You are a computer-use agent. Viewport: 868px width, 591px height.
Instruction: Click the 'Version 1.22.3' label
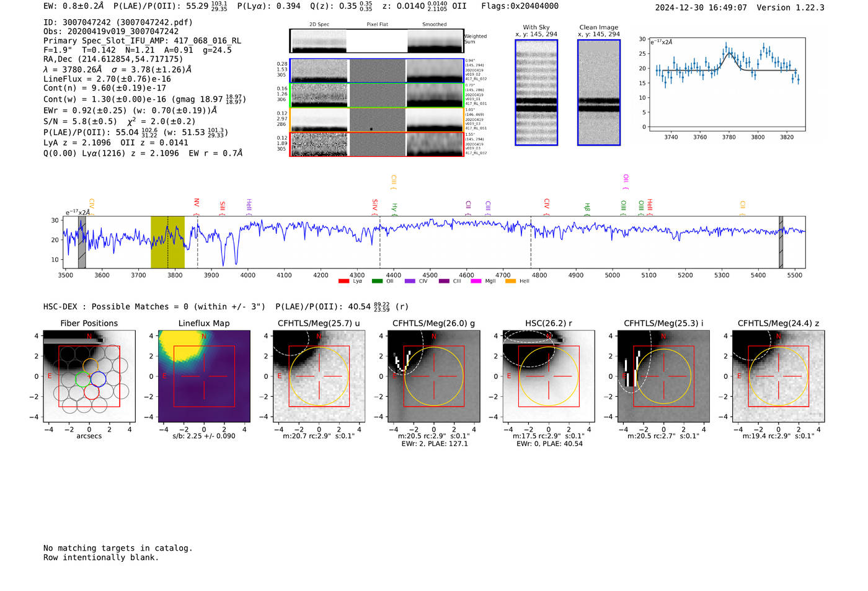(x=790, y=7)
